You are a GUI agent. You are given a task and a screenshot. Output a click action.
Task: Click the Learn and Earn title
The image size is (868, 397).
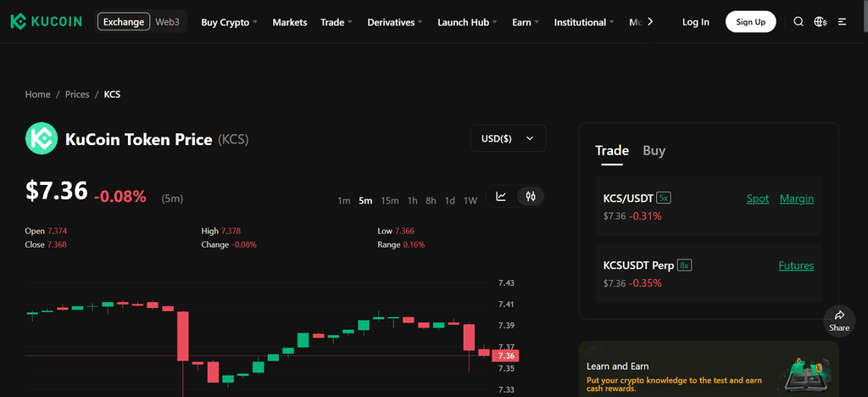pos(618,366)
